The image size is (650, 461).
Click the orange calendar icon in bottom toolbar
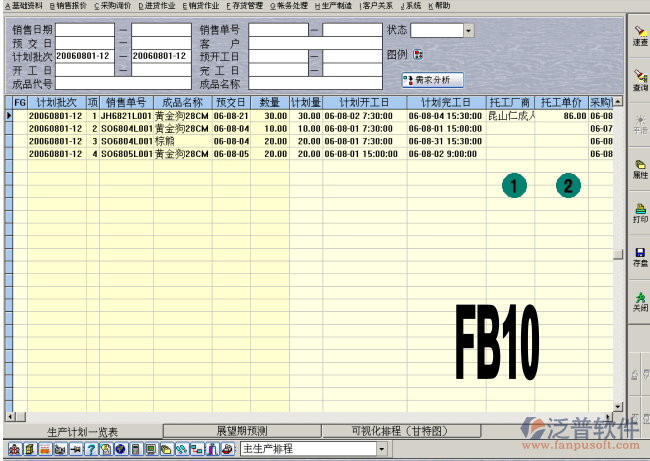45,449
